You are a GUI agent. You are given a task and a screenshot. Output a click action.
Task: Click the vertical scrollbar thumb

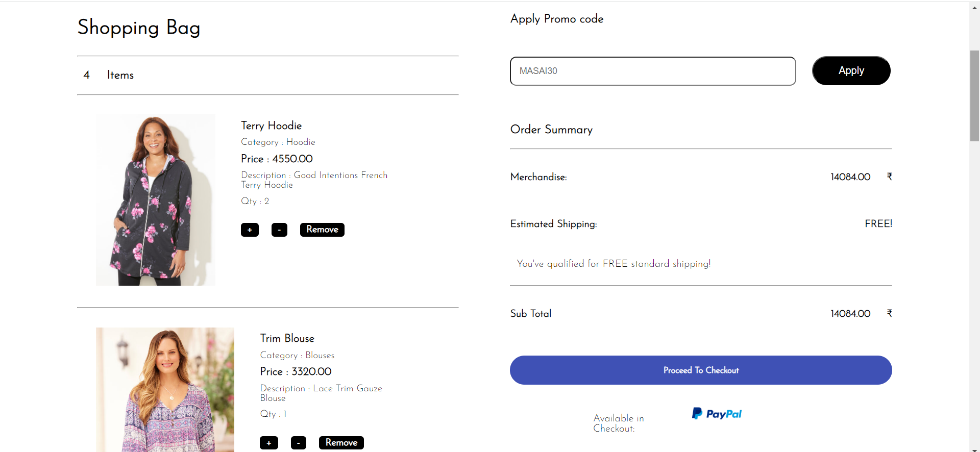(974, 95)
